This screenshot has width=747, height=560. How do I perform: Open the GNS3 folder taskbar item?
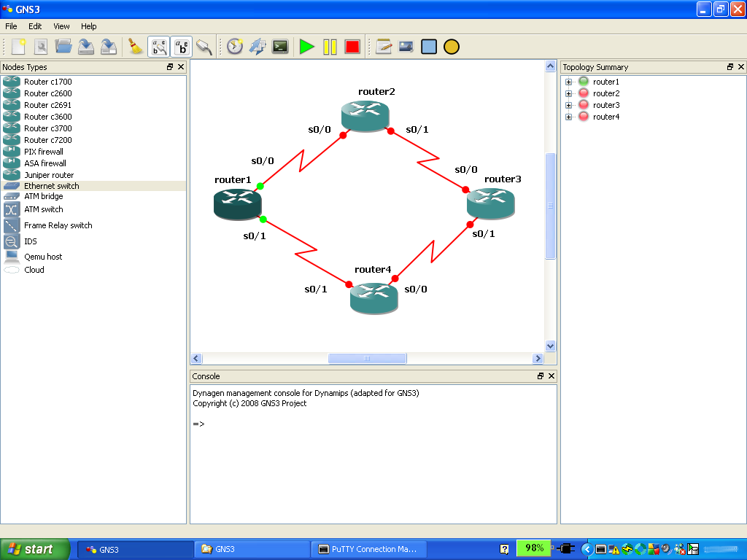(x=252, y=550)
